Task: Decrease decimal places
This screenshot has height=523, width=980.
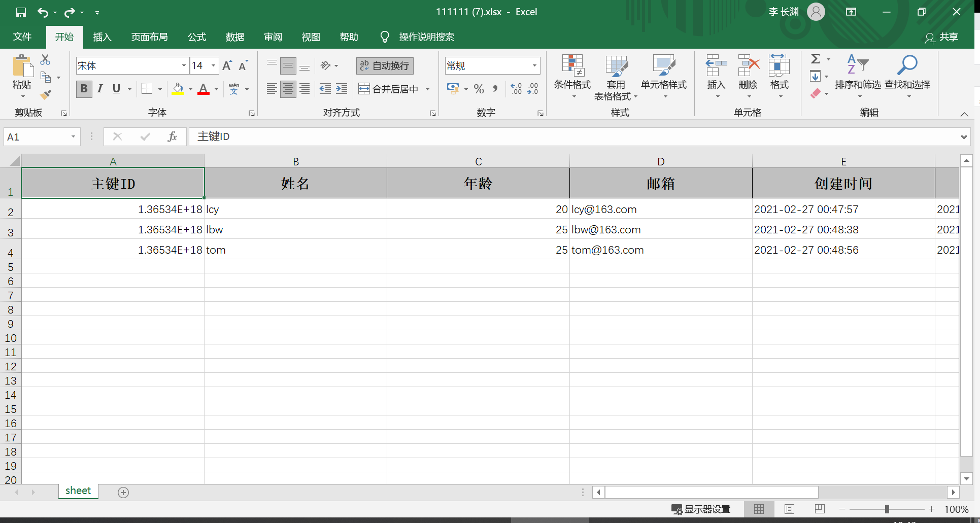Action: click(x=532, y=89)
